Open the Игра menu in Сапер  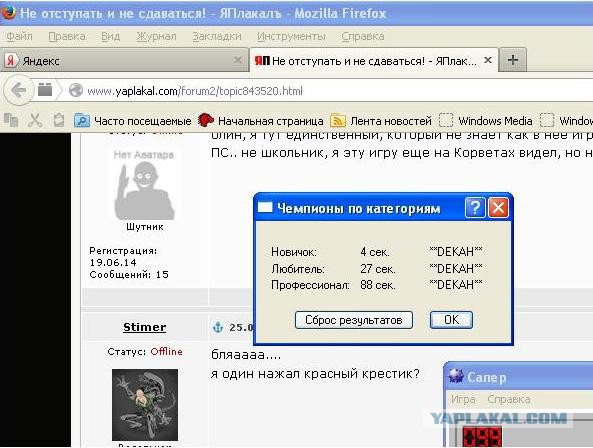point(463,399)
